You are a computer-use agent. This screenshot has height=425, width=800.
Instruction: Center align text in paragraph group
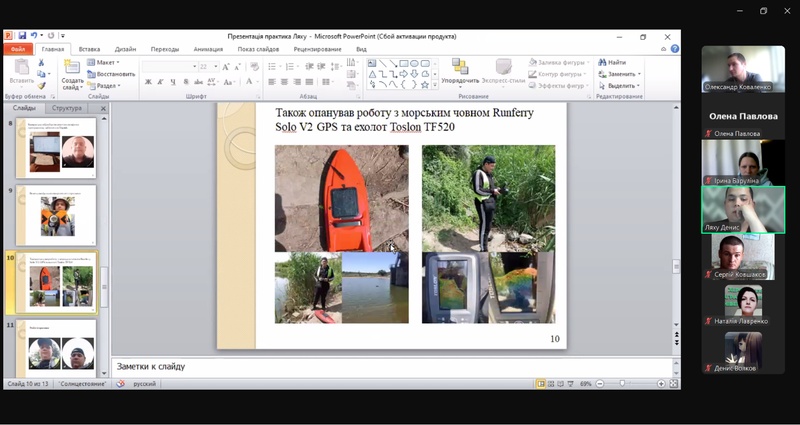coord(284,82)
